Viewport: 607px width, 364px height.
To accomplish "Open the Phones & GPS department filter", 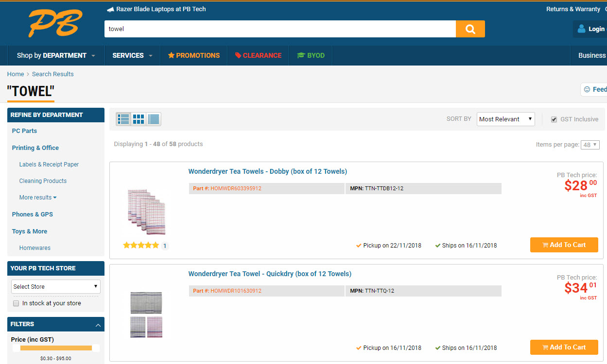I will click(33, 215).
